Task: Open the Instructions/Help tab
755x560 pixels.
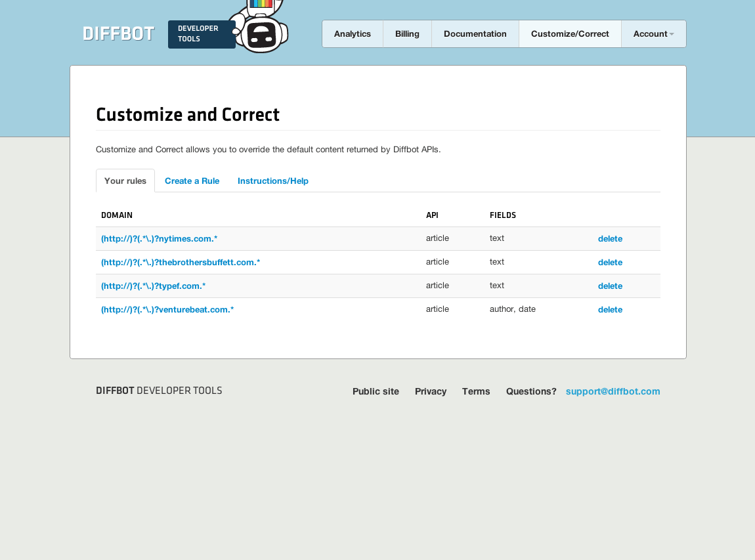Action: coord(273,181)
